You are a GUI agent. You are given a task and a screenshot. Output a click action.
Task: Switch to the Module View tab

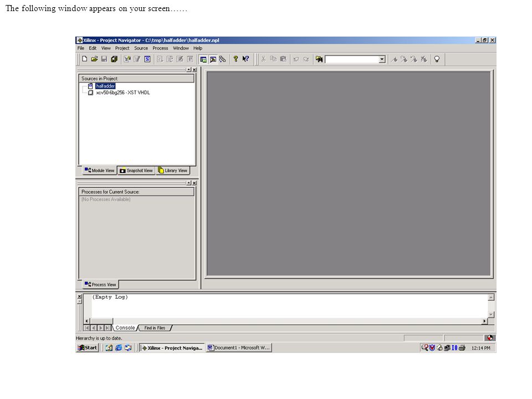click(x=100, y=170)
